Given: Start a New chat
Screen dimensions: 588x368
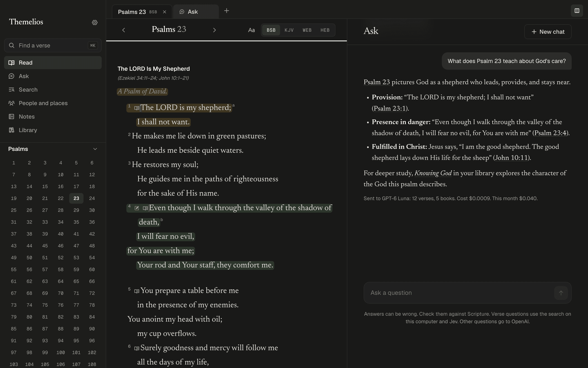Looking at the screenshot, I should pyautogui.click(x=548, y=32).
